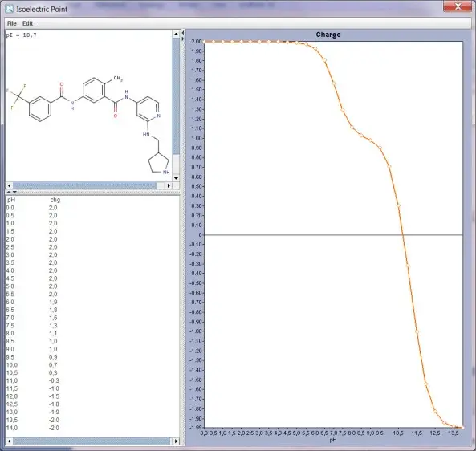The height and width of the screenshot is (451, 476).
Task: Select the pH 4,0 row
Action: click(x=92, y=270)
